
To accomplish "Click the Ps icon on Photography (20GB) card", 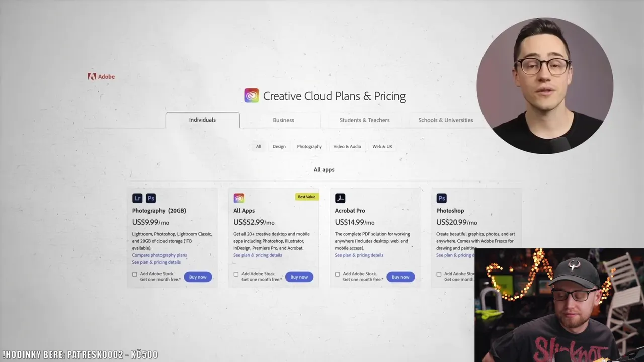I will tap(151, 198).
